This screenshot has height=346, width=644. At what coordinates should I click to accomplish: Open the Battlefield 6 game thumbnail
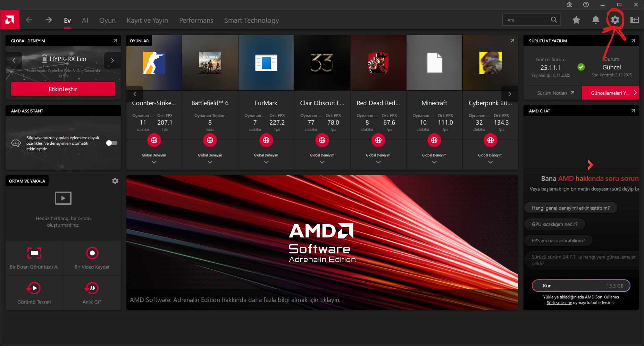pos(210,63)
